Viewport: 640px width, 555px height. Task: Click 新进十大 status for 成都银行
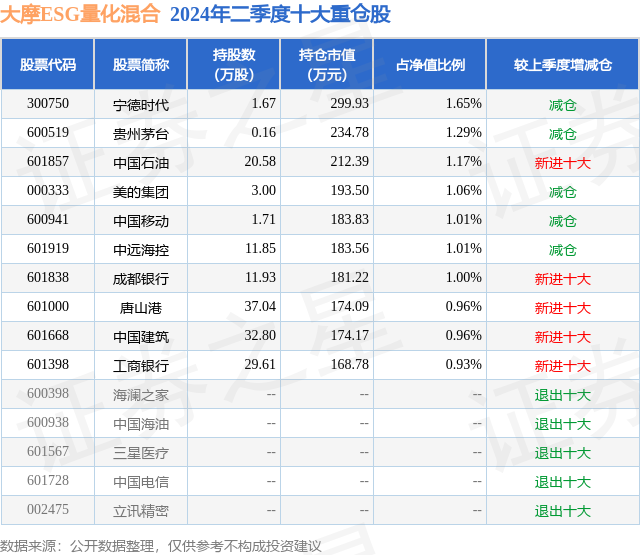coord(563,279)
